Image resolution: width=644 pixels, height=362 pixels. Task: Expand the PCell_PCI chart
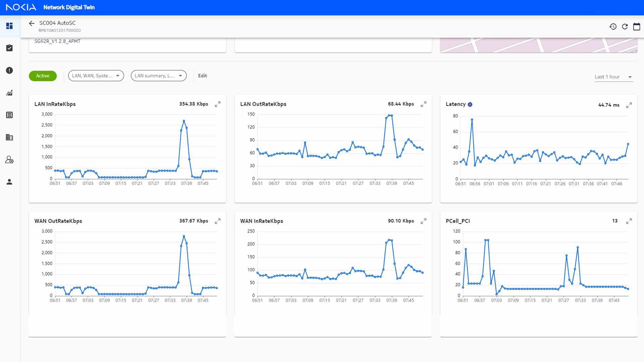tap(629, 221)
